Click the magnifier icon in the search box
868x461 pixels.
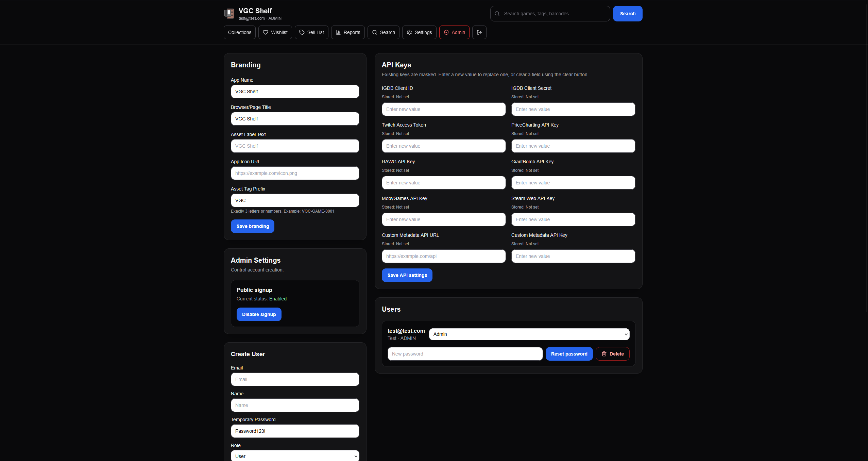click(x=497, y=14)
